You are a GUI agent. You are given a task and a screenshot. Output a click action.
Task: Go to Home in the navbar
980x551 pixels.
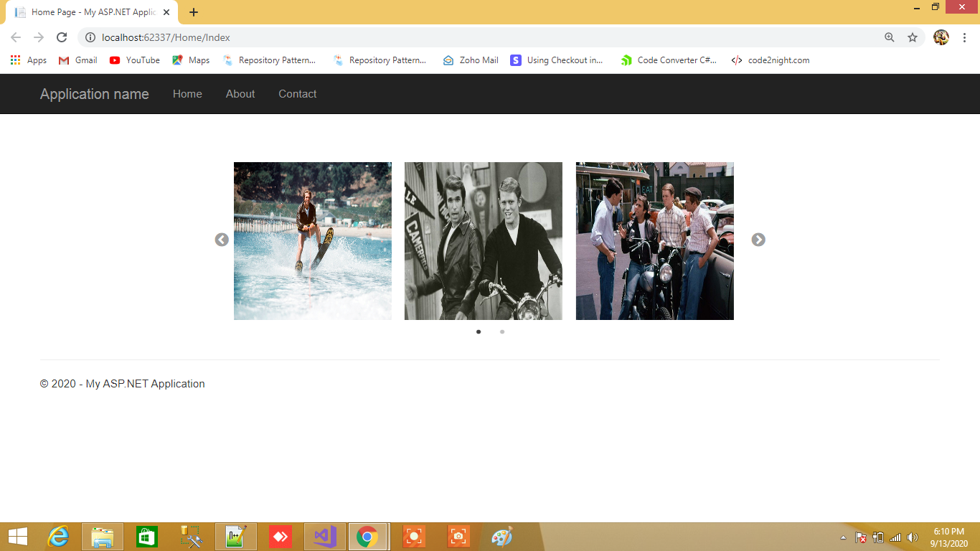(187, 94)
